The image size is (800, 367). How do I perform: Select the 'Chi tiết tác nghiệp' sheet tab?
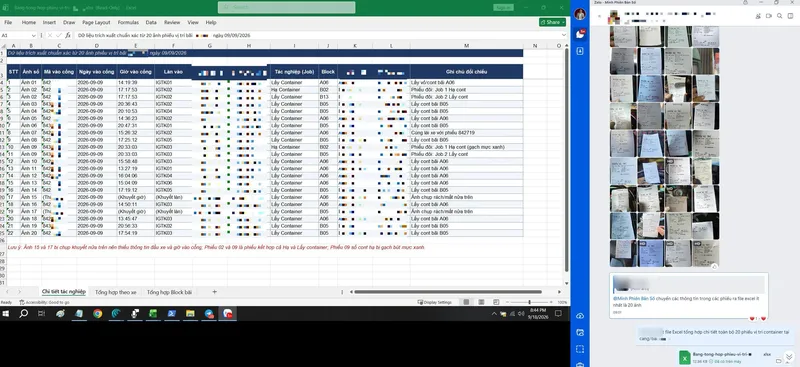click(x=64, y=292)
